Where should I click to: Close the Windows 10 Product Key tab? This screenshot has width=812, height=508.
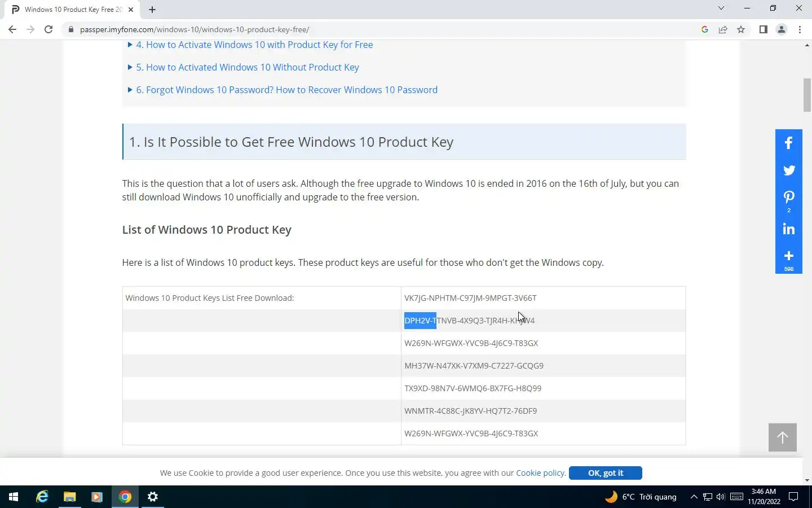click(131, 10)
